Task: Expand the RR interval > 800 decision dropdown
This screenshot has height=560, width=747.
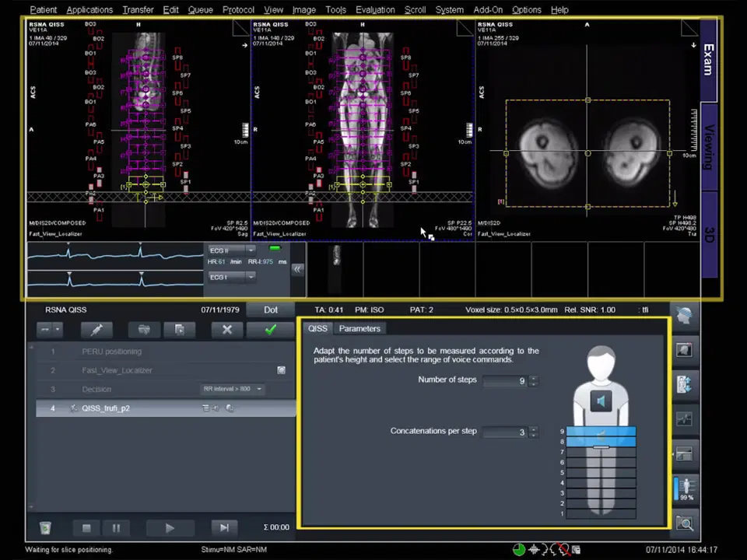Action: pyautogui.click(x=259, y=389)
